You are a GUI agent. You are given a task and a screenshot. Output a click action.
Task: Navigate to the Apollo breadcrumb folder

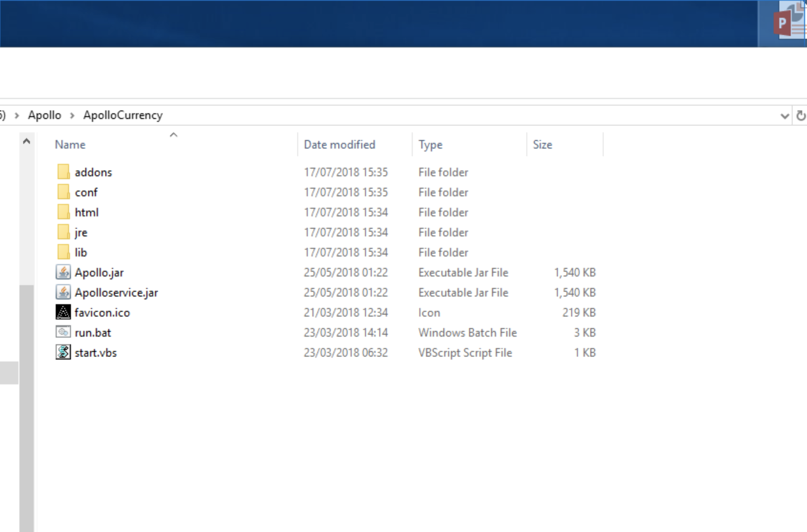(x=45, y=115)
